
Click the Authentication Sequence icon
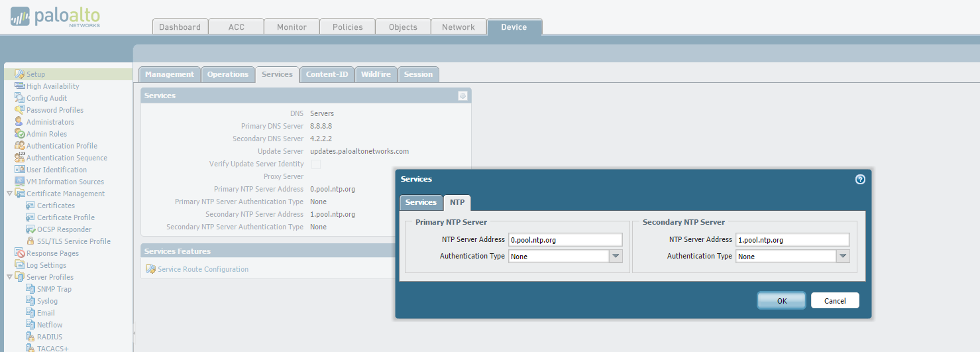(20, 158)
